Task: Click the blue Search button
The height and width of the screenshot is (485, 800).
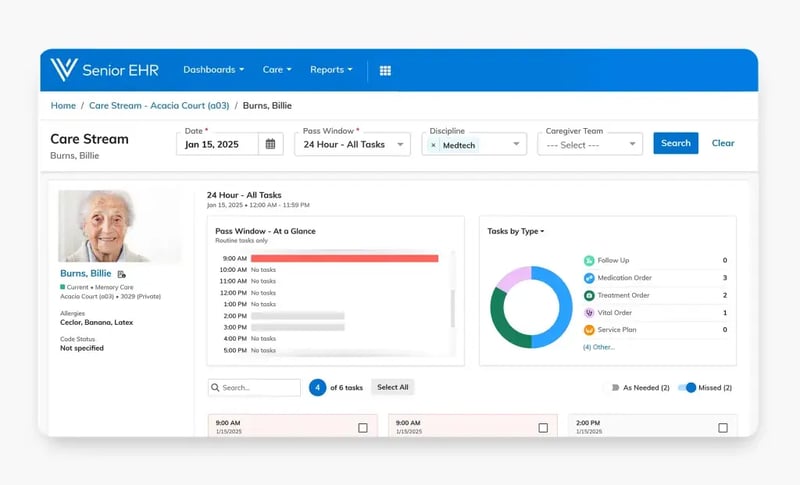Action: click(676, 143)
